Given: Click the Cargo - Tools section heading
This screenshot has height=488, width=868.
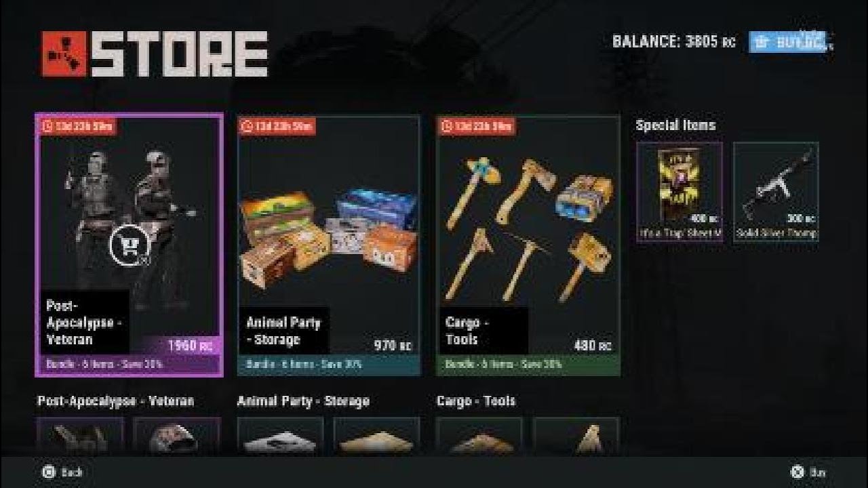Looking at the screenshot, I should 476,401.
